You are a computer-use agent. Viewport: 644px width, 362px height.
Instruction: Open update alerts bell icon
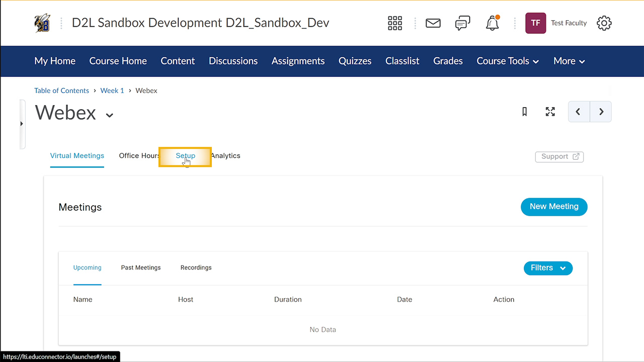(x=492, y=23)
